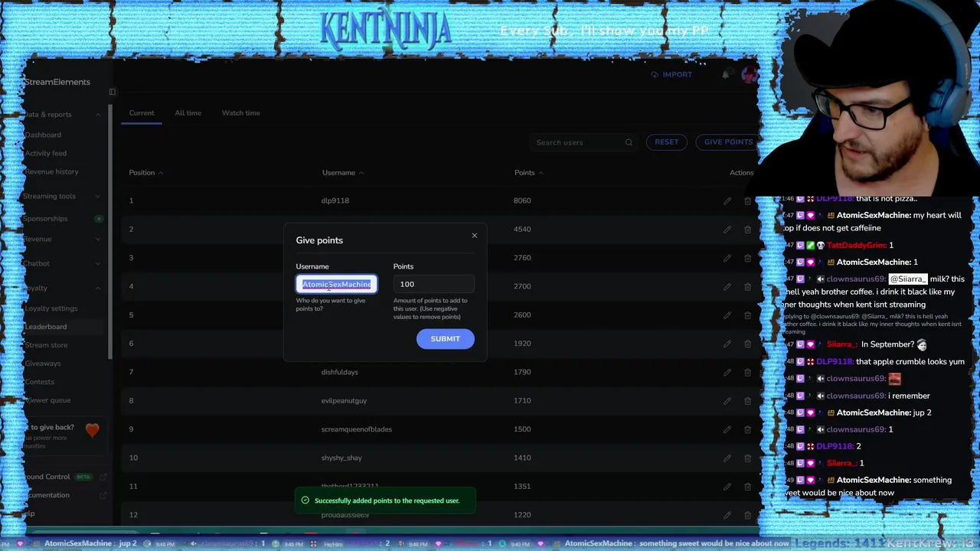Screen dimensions: 980x551
Task: Edit points for dlp9118
Action: tap(727, 201)
